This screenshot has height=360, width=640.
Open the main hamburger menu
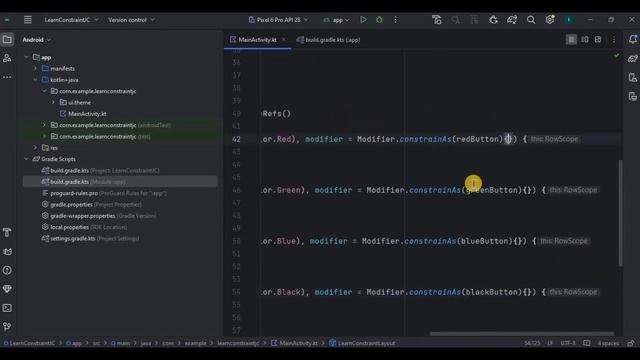click(27, 20)
